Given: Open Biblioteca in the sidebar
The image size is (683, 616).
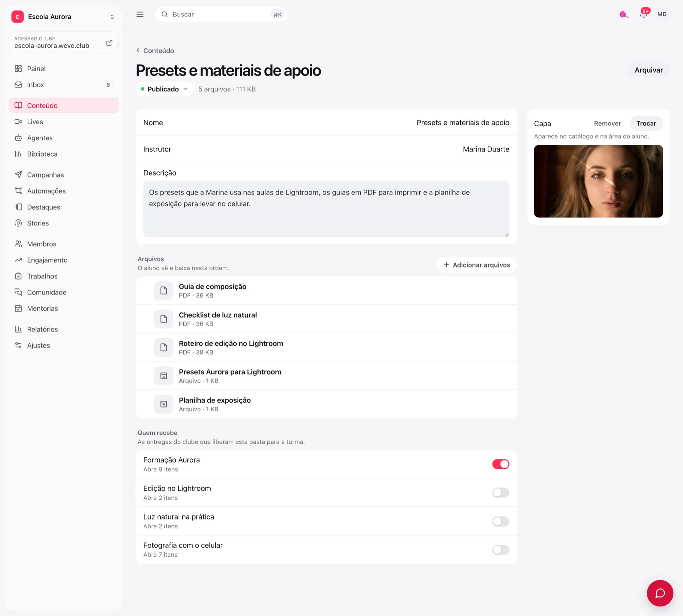Looking at the screenshot, I should tap(64, 154).
